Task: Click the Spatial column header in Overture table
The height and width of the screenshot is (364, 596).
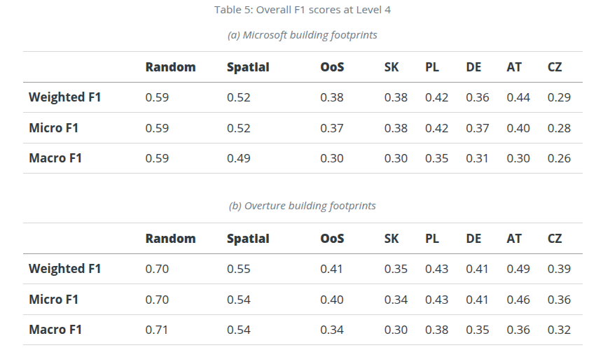Action: [248, 239]
